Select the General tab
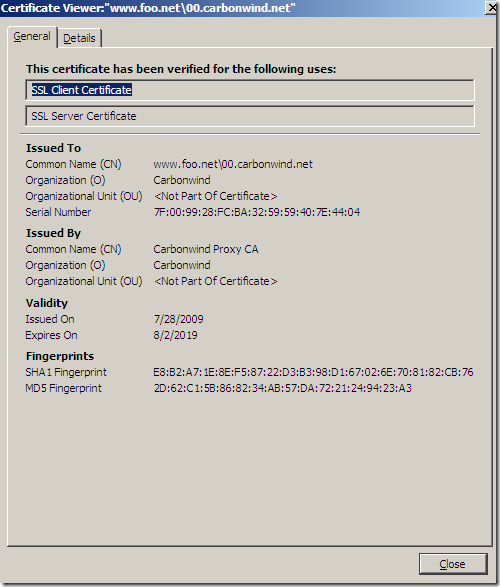Screen dimensions: 500x587 tap(32, 37)
